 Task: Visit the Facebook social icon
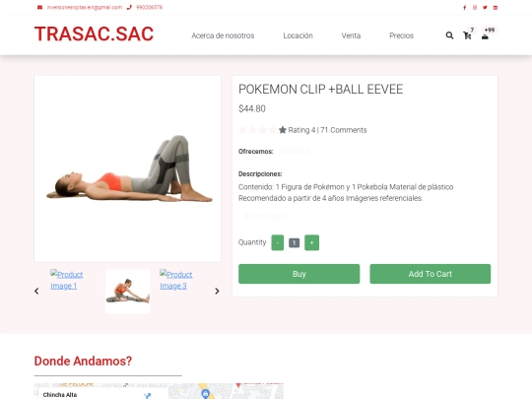point(464,8)
